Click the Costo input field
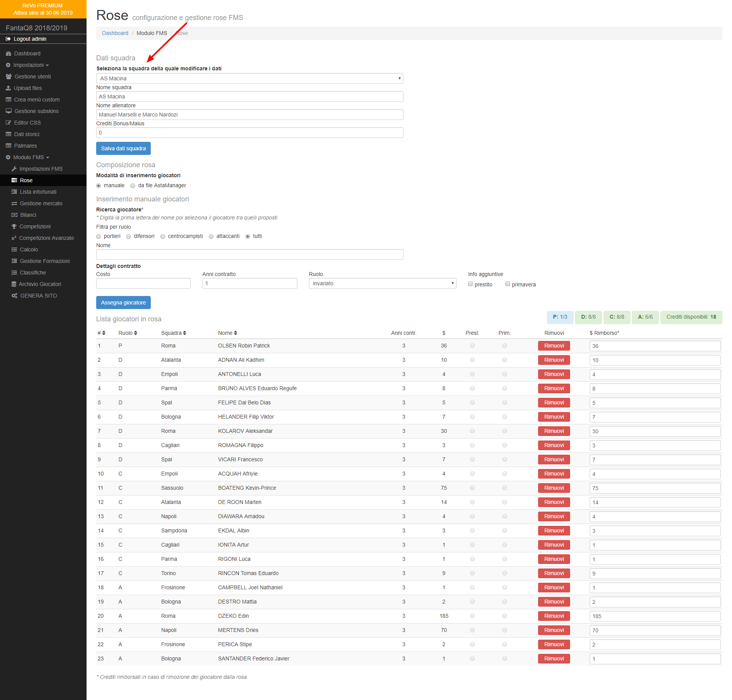 tap(143, 283)
